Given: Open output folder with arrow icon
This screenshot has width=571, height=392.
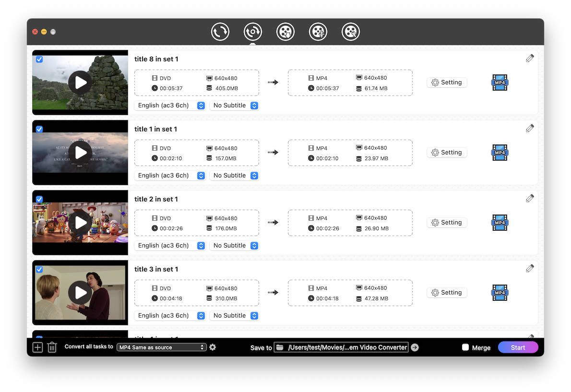Looking at the screenshot, I should point(415,347).
